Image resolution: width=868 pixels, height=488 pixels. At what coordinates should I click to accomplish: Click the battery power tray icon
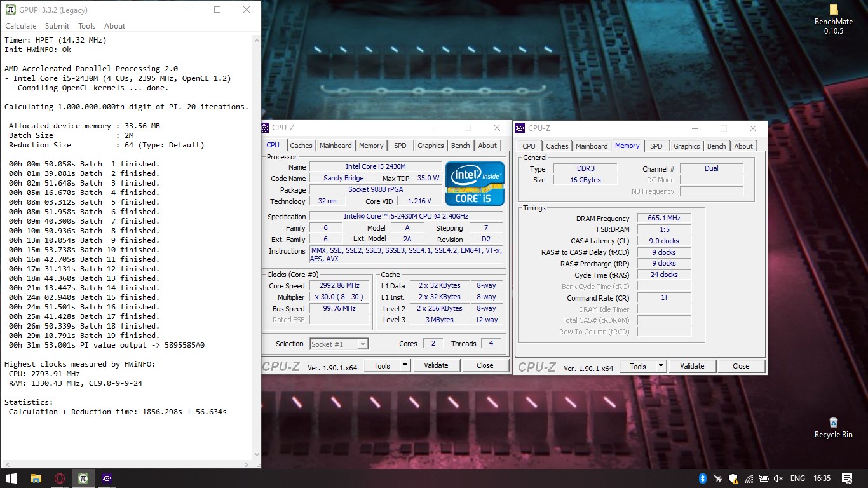click(x=764, y=478)
